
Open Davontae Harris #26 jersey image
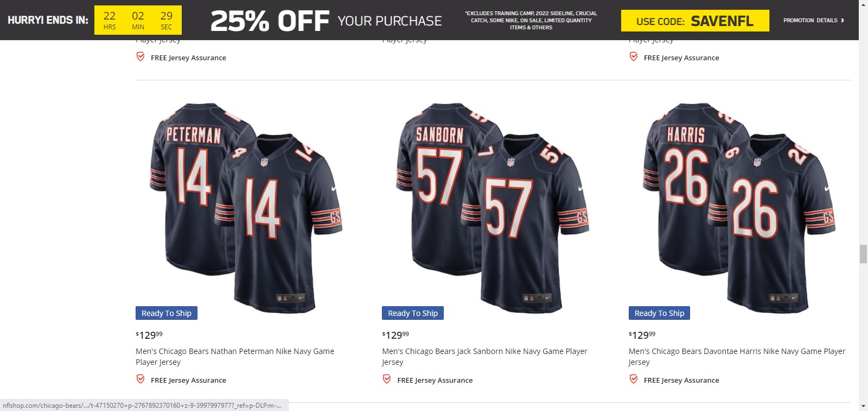[739, 207]
